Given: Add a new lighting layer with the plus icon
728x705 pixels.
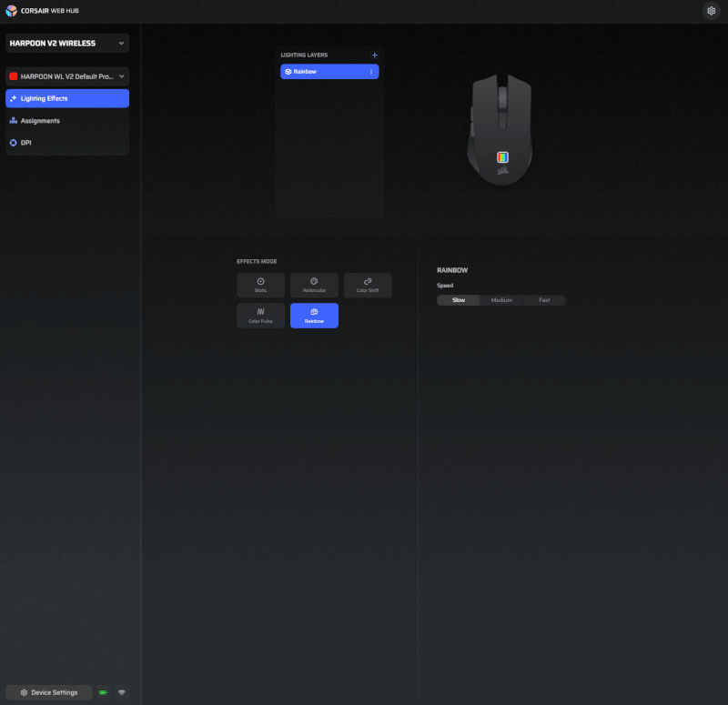Looking at the screenshot, I should 374,55.
